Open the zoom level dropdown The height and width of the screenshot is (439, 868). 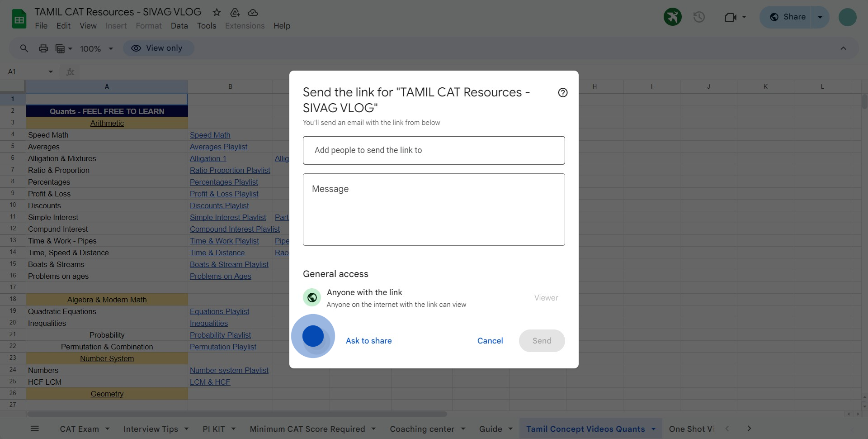[x=96, y=48]
